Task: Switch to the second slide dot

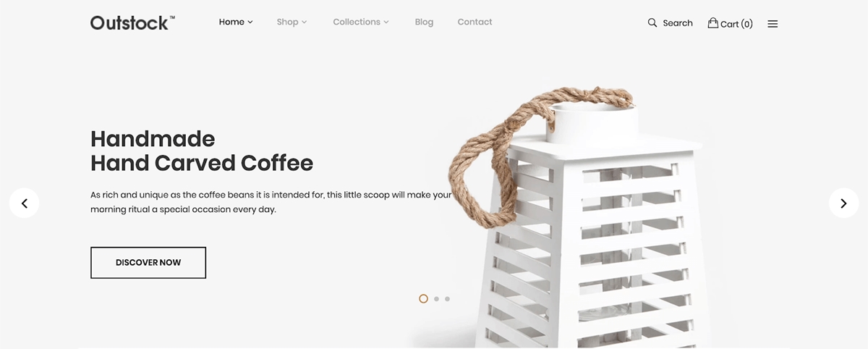Action: click(436, 298)
